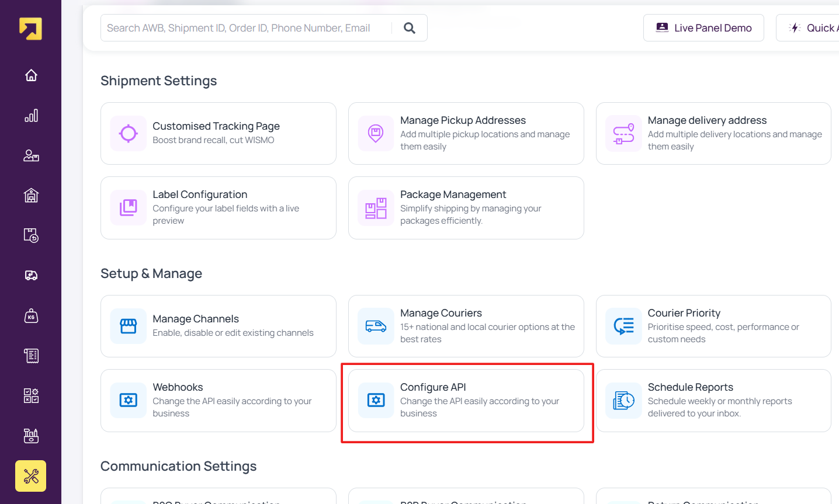
Task: Open the package returns sidebar icon
Action: pos(31,235)
